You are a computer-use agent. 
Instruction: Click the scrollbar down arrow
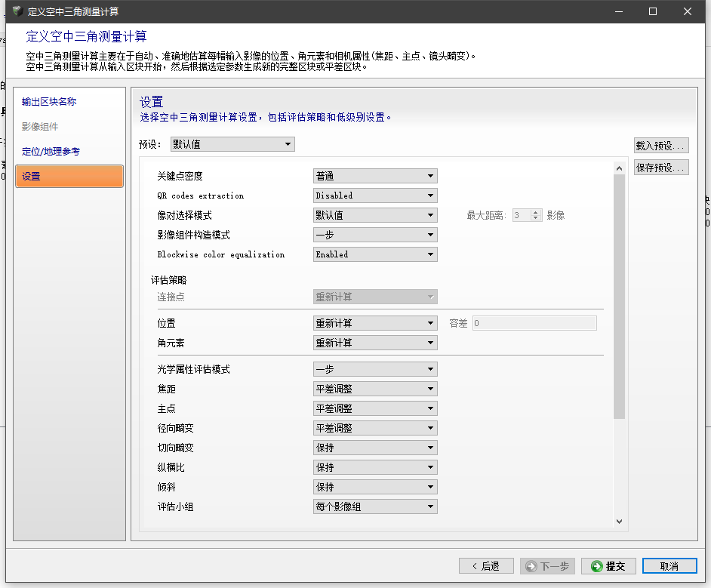(619, 521)
